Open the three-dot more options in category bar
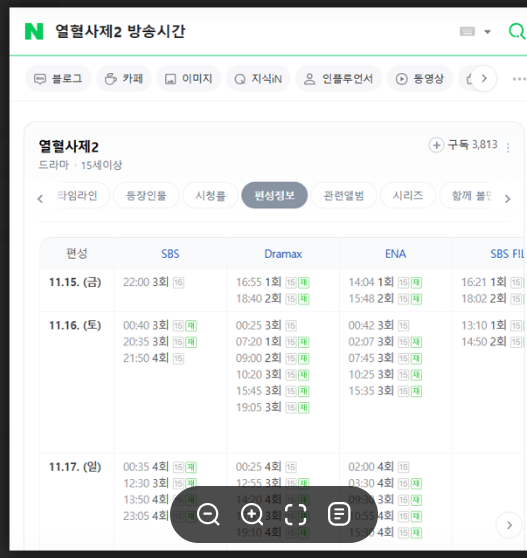Image resolution: width=527 pixels, height=558 pixels. 519,79
